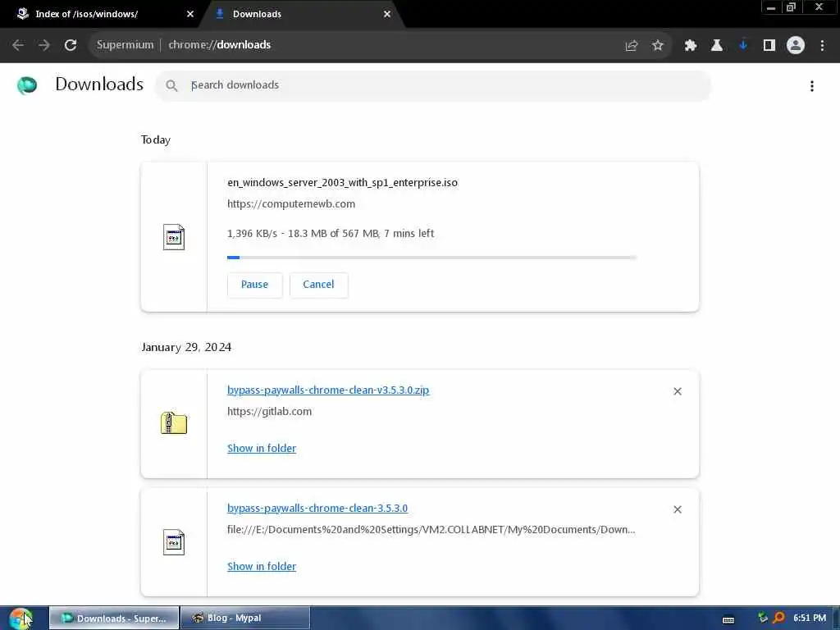Click the download speed status text
This screenshot has height=630, width=840.
click(x=331, y=234)
